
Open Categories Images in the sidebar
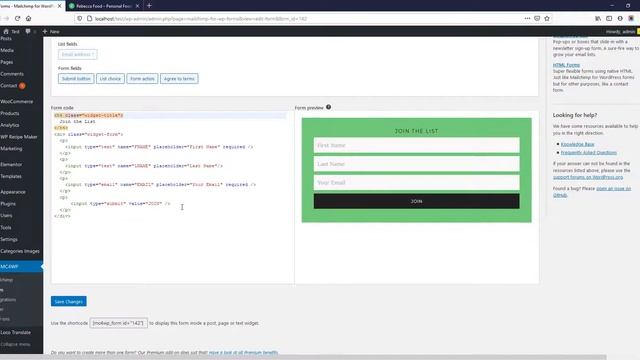(x=20, y=251)
